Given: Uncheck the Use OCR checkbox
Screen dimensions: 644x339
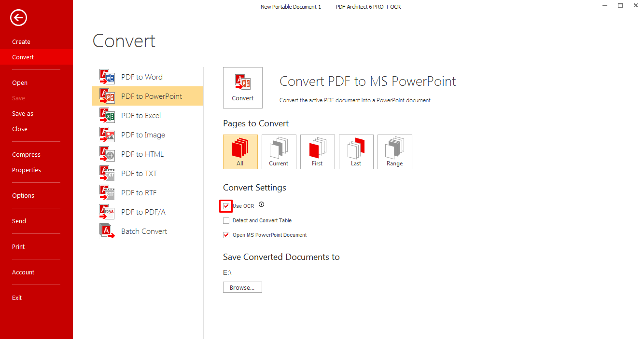Looking at the screenshot, I should (x=226, y=206).
